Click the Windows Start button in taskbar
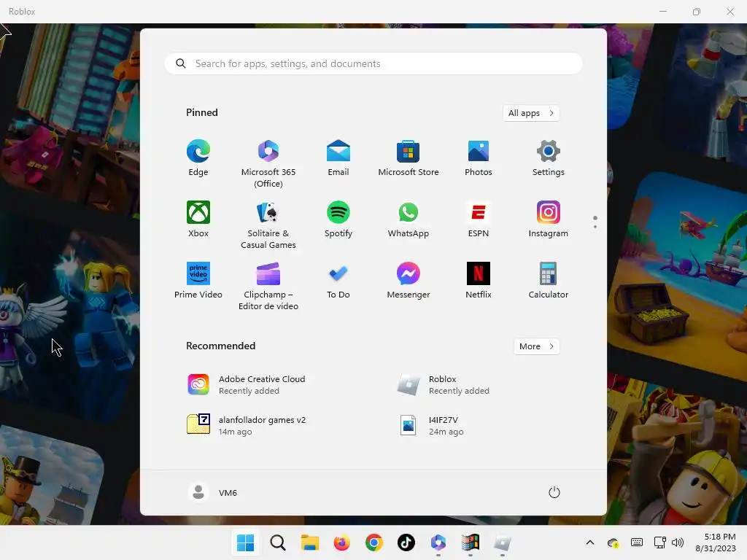 [x=245, y=542]
